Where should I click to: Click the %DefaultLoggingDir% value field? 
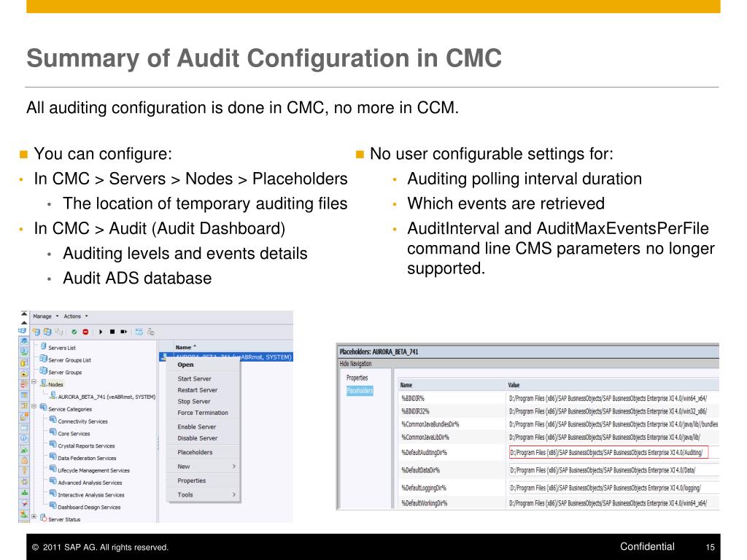(614, 488)
